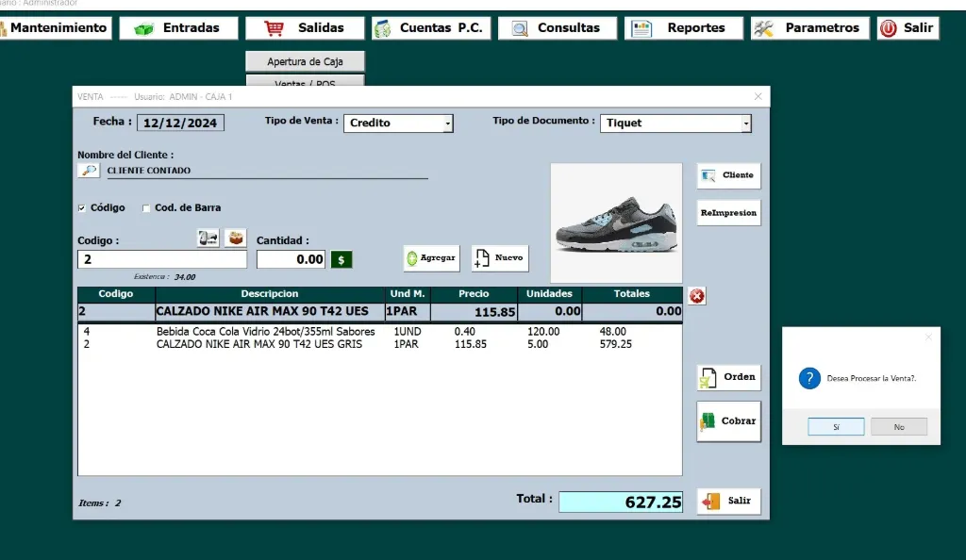The width and height of the screenshot is (966, 560).
Task: Click the red remove item icon
Action: coord(696,296)
